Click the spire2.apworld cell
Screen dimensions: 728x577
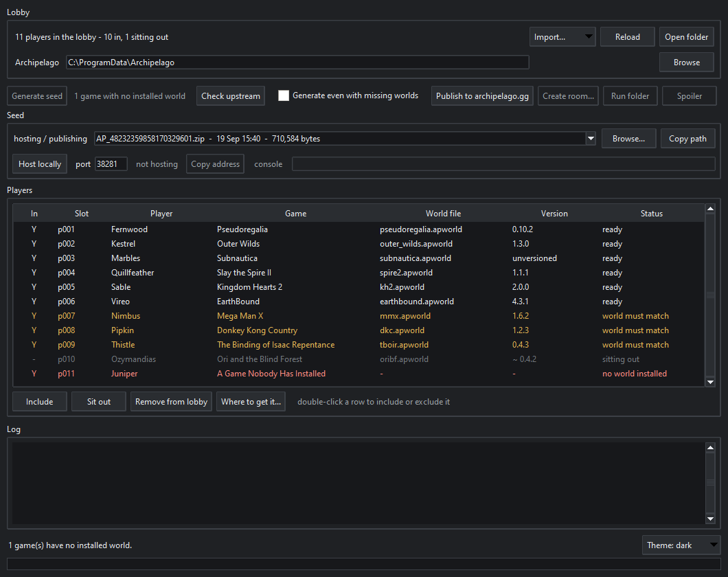(x=407, y=273)
